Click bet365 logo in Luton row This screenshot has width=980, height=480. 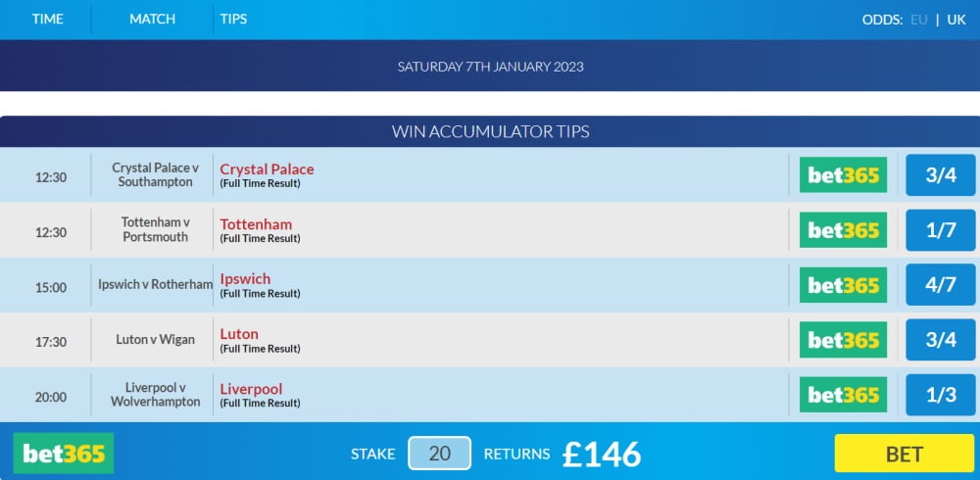click(843, 339)
